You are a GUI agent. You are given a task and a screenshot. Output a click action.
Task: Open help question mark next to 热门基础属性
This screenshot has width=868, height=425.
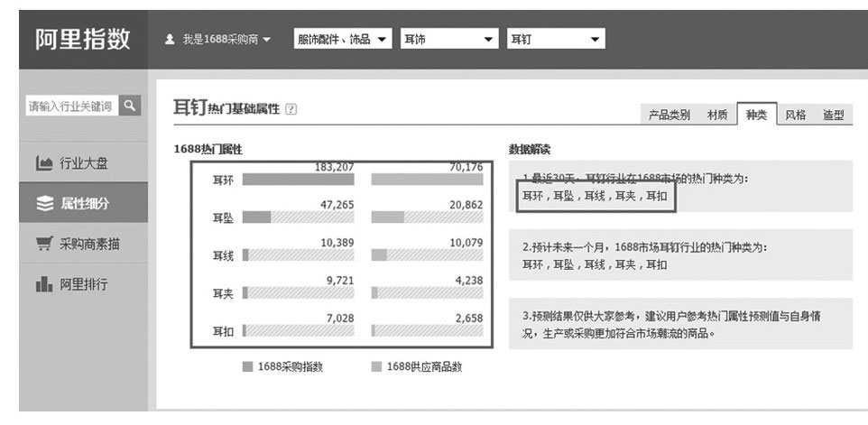291,109
